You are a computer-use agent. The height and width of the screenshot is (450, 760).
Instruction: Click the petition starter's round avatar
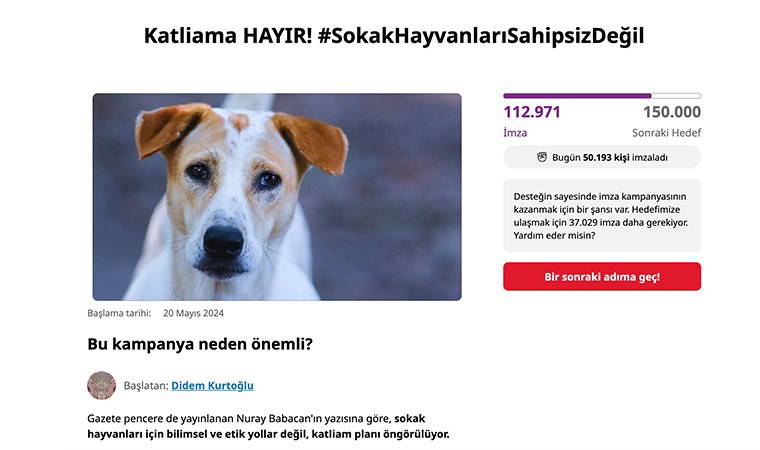coord(101,386)
